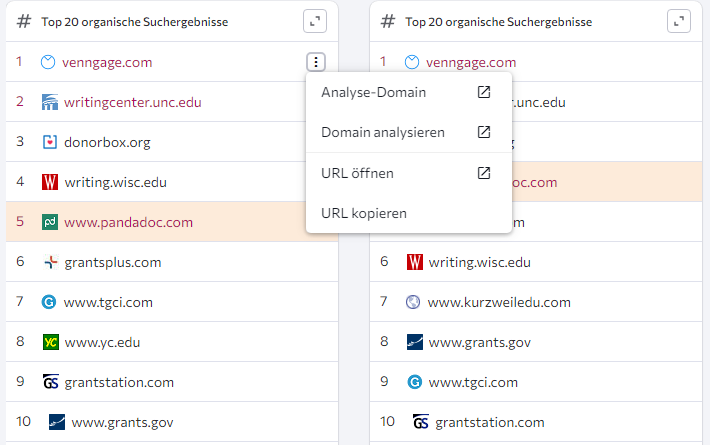
Task: Choose Domain analysieren from the context menu
Action: click(409, 132)
